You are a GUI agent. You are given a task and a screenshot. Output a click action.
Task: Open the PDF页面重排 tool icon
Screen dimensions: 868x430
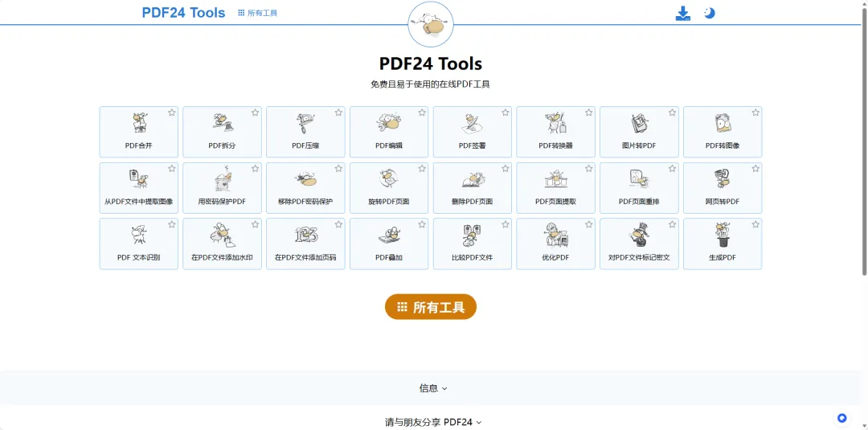640,178
